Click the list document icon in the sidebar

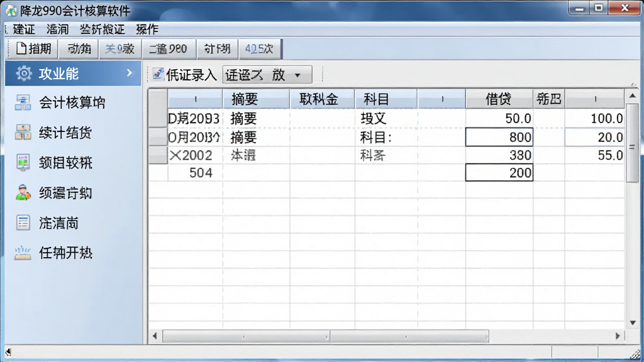pos(23,223)
